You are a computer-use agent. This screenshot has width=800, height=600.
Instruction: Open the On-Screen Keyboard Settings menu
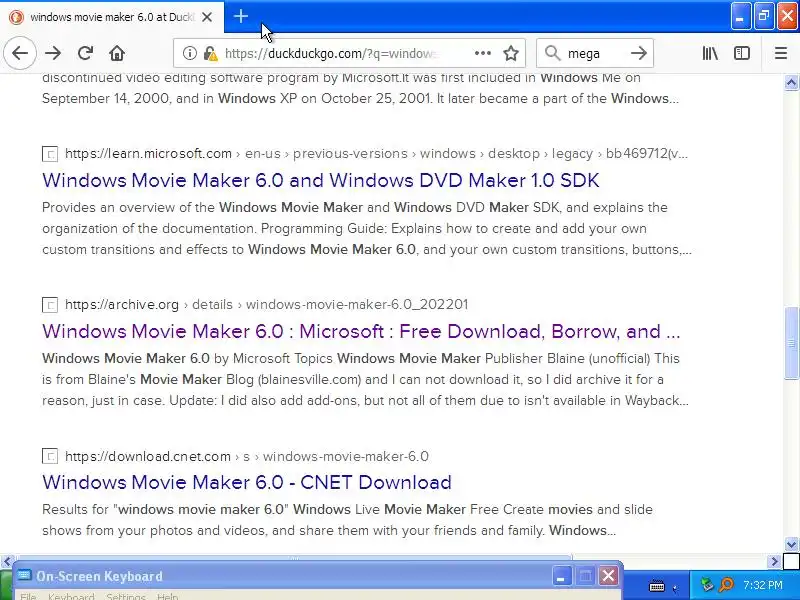tap(126, 596)
